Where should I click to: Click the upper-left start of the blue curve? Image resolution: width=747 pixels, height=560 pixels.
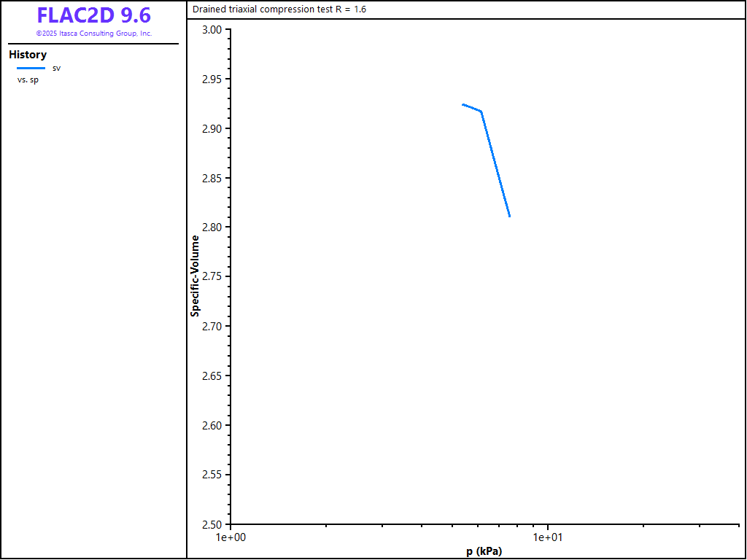click(x=463, y=104)
